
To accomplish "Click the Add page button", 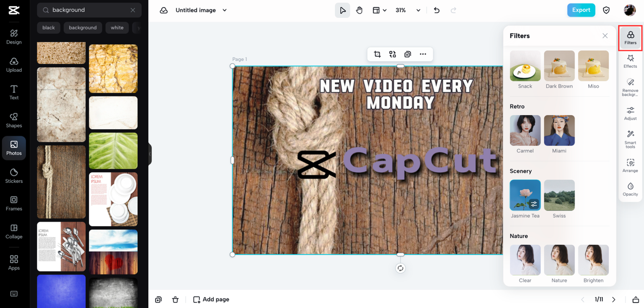I will (211, 299).
